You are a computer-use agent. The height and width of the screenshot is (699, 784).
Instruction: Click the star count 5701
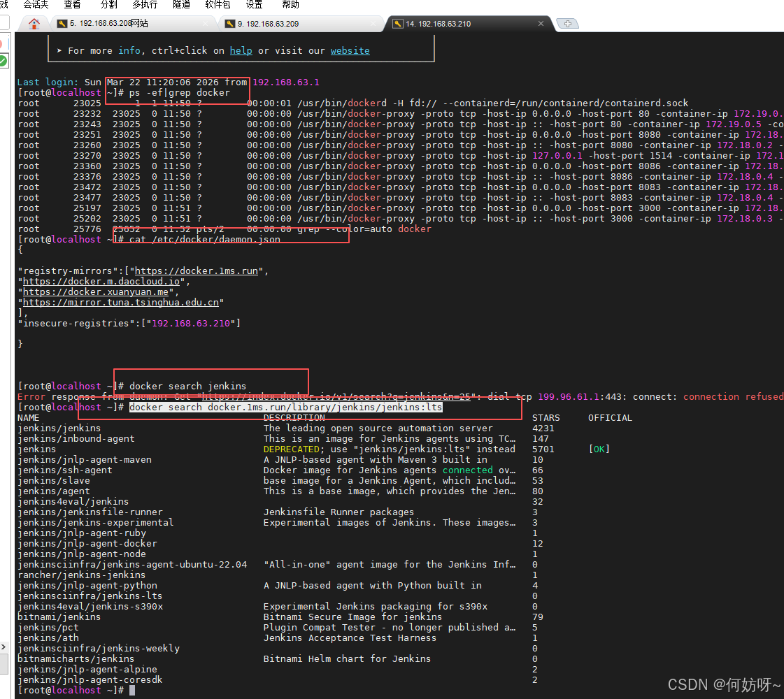(543, 449)
